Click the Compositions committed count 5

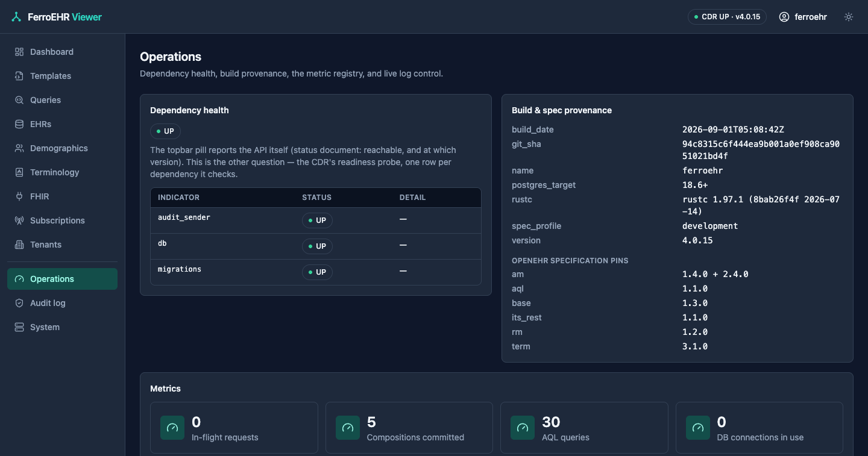point(371,422)
